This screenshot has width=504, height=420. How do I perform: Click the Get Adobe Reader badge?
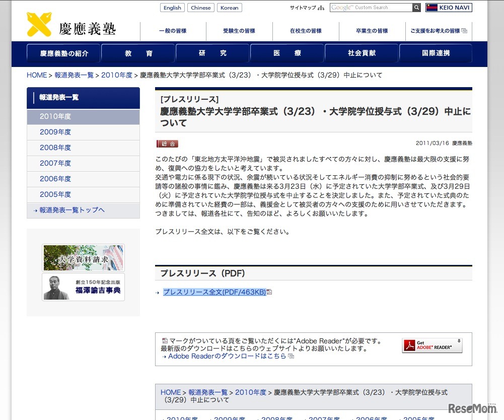pyautogui.click(x=432, y=345)
